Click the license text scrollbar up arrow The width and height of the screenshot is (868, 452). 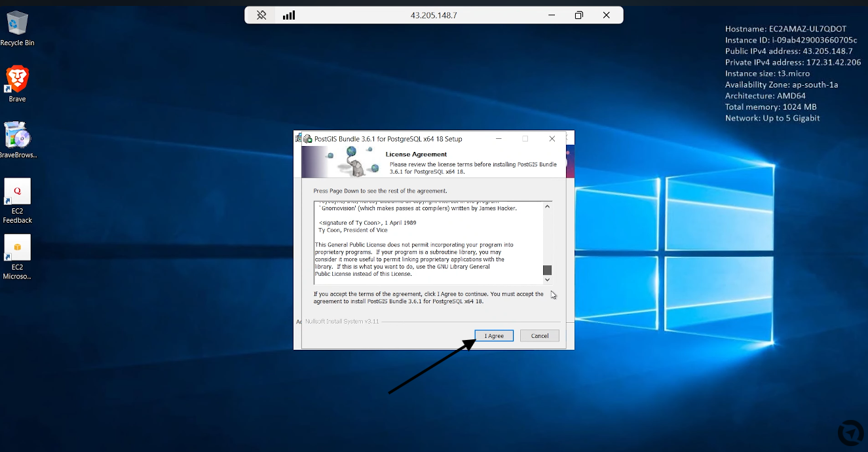(x=547, y=206)
